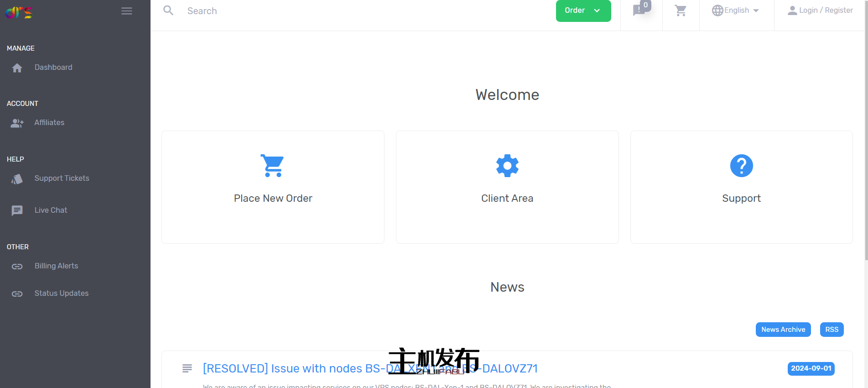The image size is (868, 388).
Task: Click the site logo in sidebar
Action: click(19, 12)
